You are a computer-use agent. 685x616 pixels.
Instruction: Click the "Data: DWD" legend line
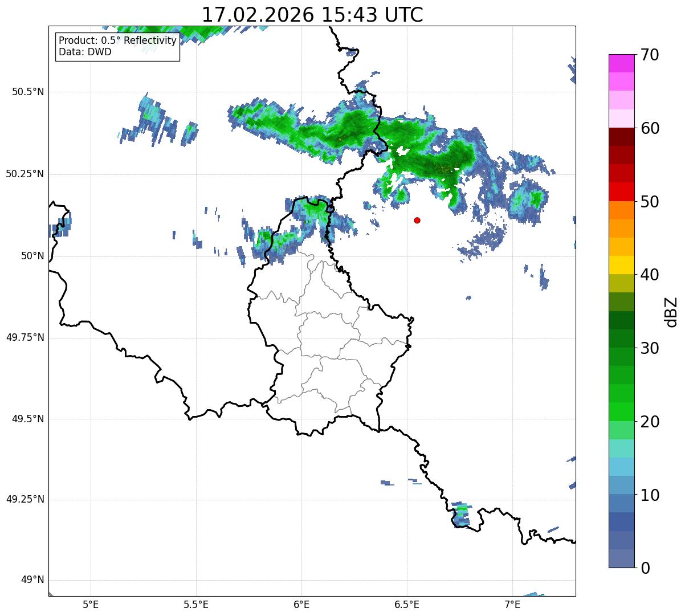tap(85, 52)
